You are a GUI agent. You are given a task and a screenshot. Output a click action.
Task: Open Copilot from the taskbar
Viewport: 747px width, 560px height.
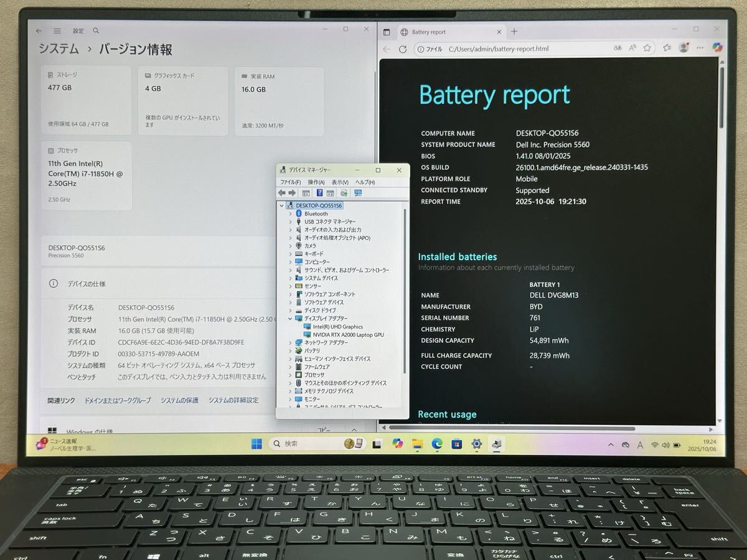[398, 443]
